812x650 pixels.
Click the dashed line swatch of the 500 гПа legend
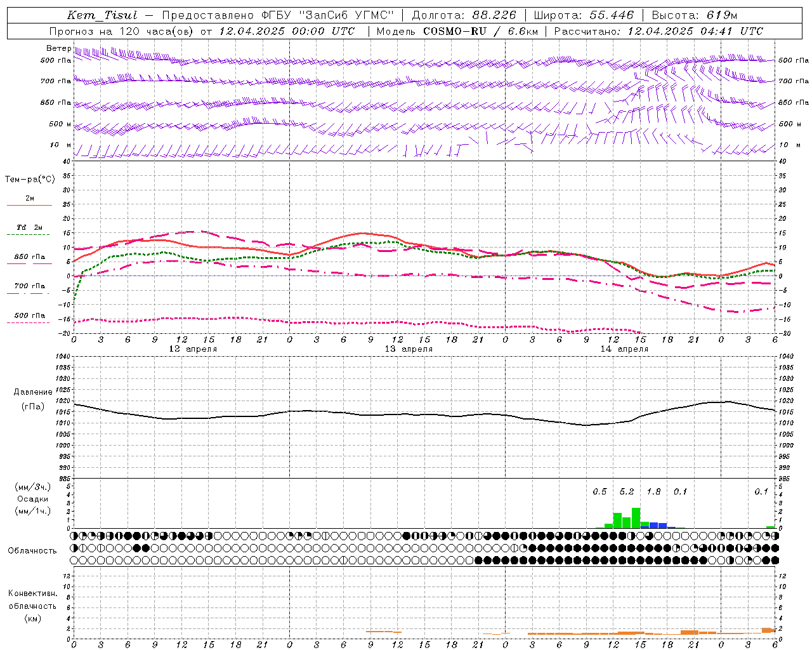(x=28, y=323)
